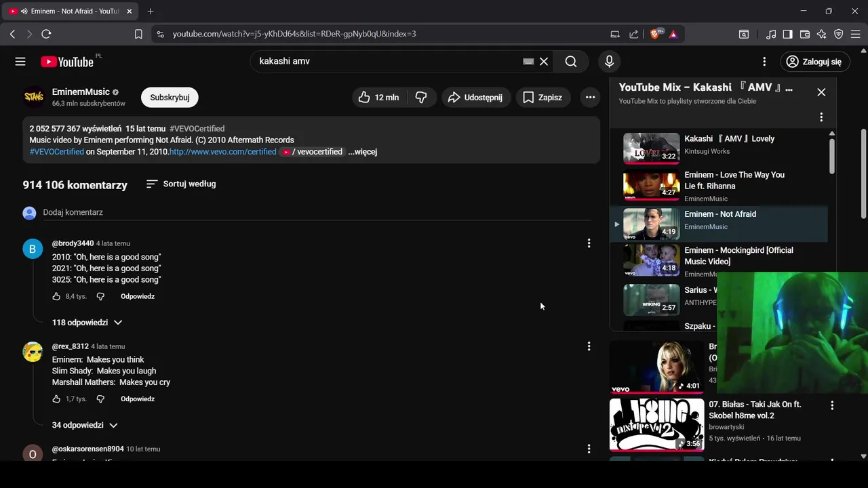Close the YouTube Mix playlist panel
This screenshot has width=868, height=488.
[x=821, y=92]
